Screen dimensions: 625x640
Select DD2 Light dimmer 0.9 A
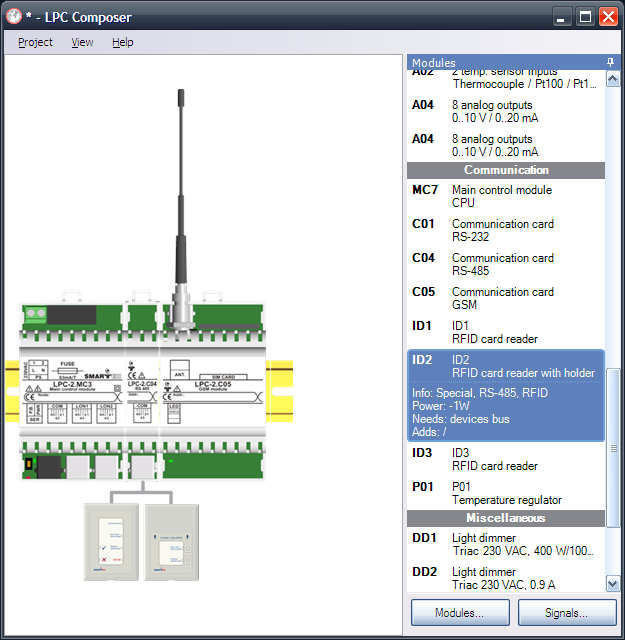click(x=506, y=578)
